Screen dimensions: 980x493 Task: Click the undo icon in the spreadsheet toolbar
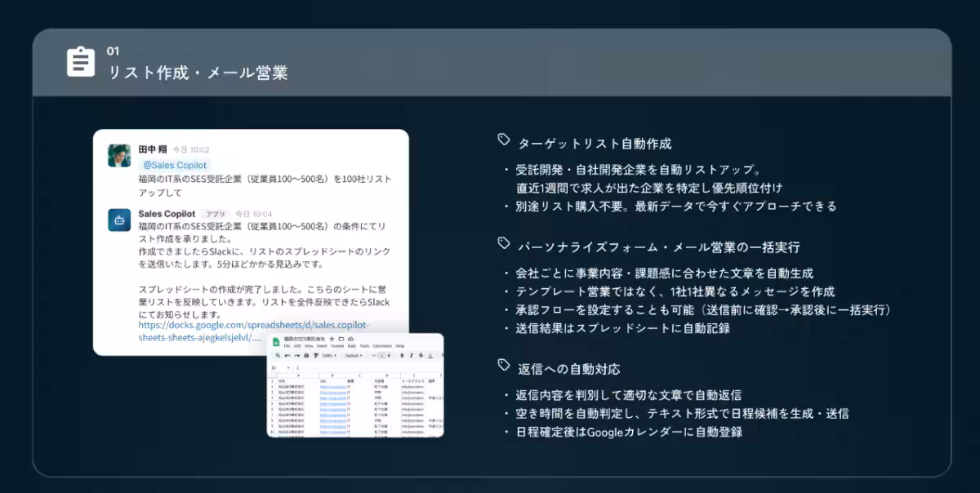coord(286,355)
